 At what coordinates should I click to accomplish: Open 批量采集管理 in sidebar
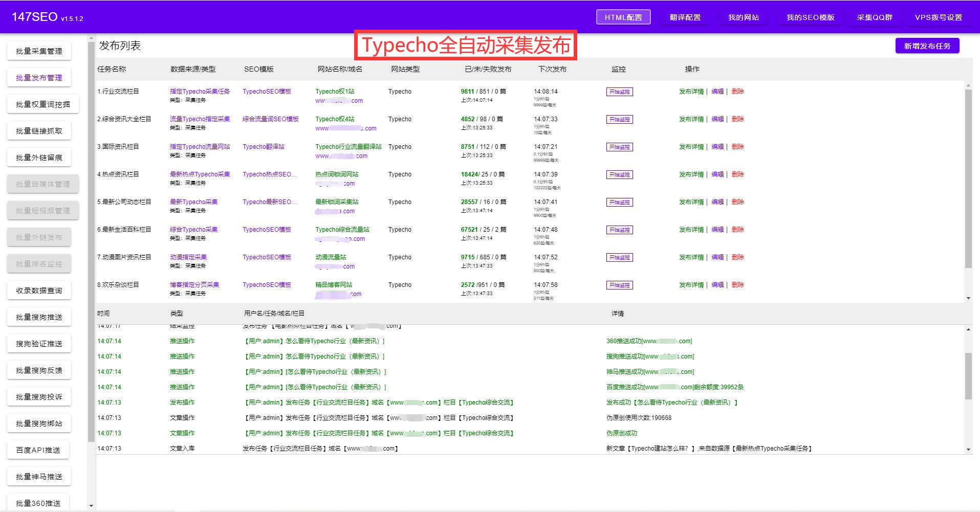point(39,51)
